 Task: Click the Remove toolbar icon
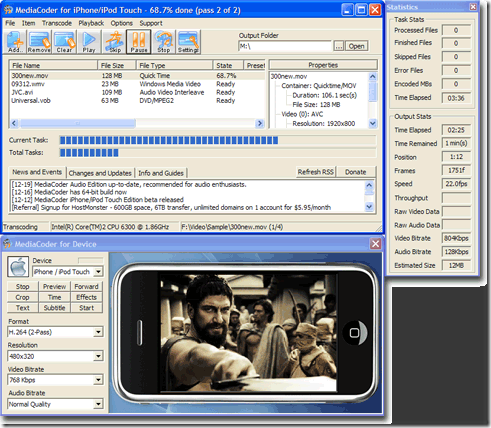tap(39, 42)
